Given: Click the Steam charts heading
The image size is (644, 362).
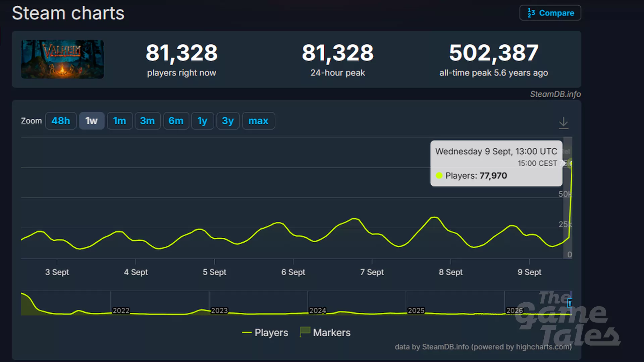Looking at the screenshot, I should 68,13.
